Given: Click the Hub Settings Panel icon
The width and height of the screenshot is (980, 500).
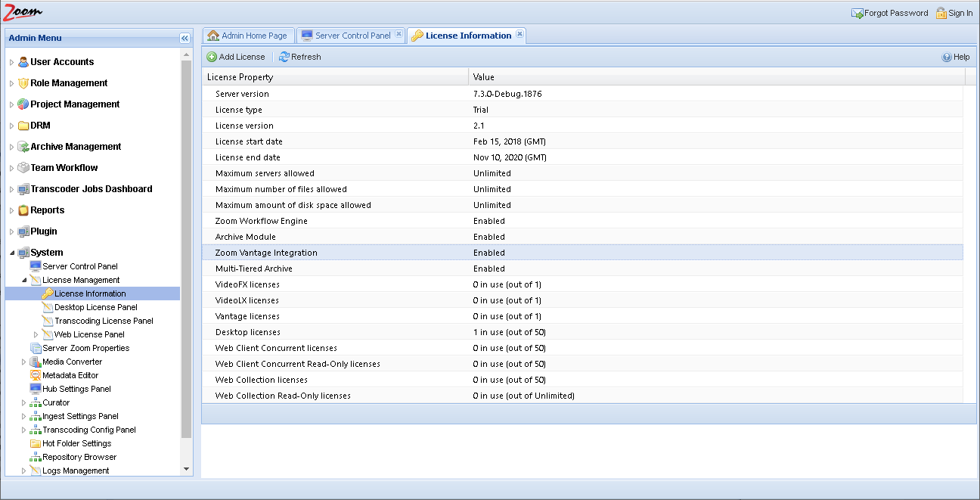Looking at the screenshot, I should tap(36, 389).
